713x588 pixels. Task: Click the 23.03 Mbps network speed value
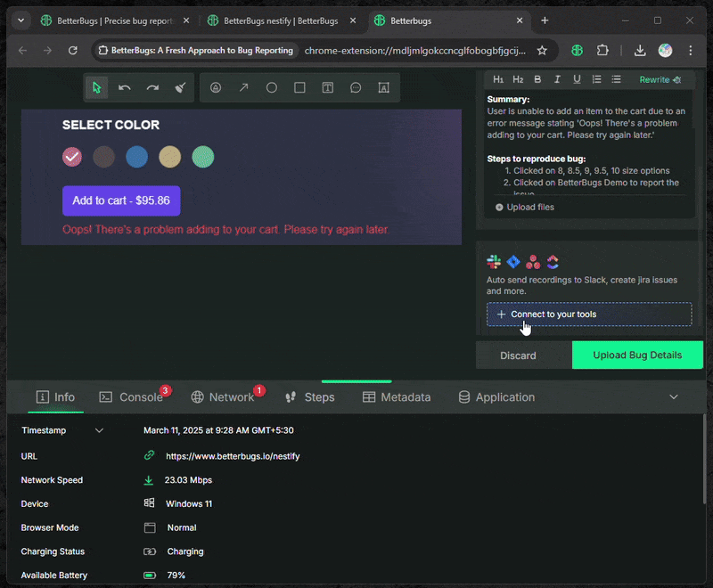[188, 480]
